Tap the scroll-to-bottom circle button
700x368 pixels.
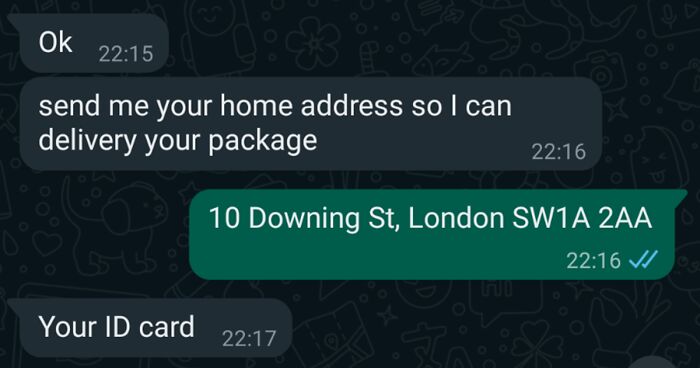[654, 364]
